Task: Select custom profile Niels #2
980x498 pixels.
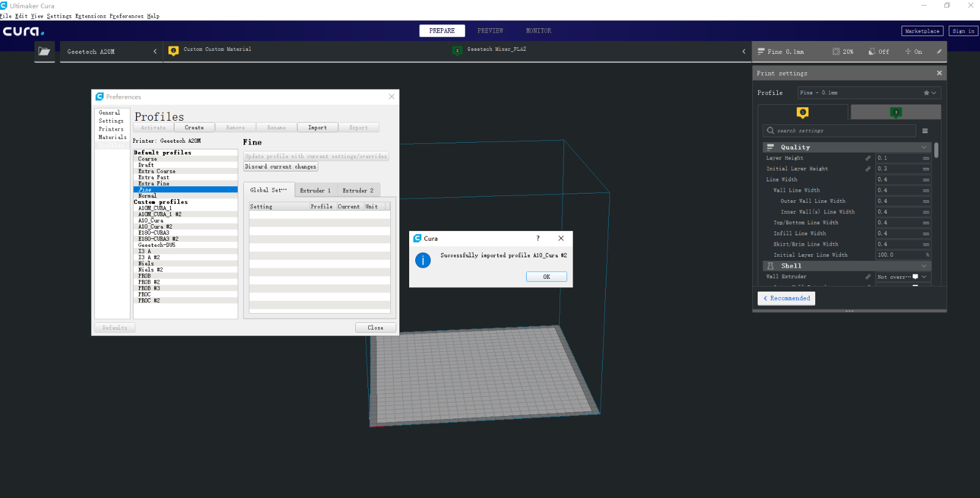Action: (x=185, y=270)
